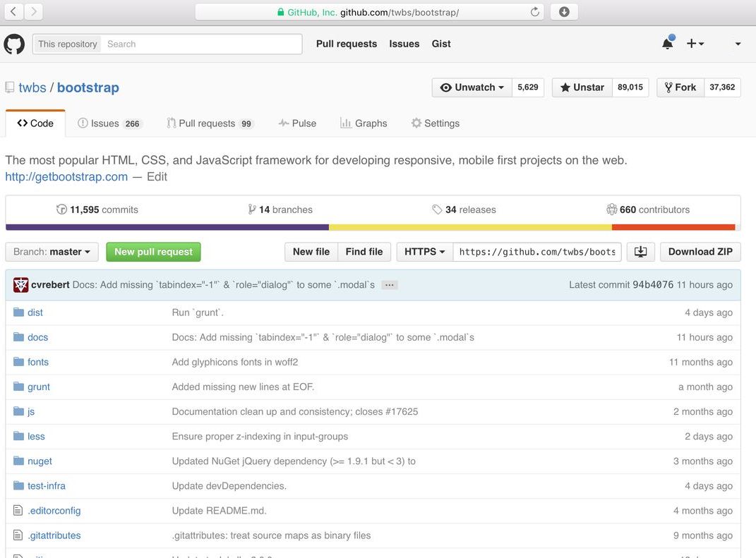Screen dimensions: 756x558
Task: Open the plus create-new dropdown
Action: (x=695, y=44)
